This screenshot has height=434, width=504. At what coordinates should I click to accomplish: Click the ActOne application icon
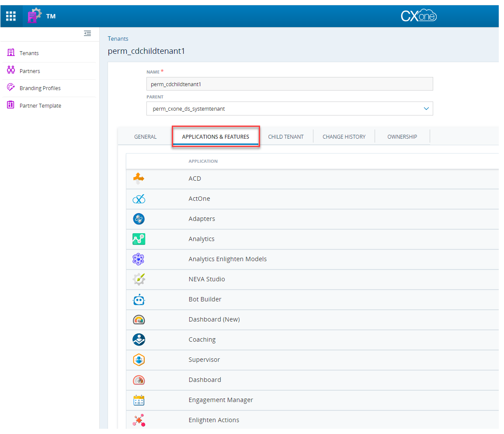click(x=139, y=199)
